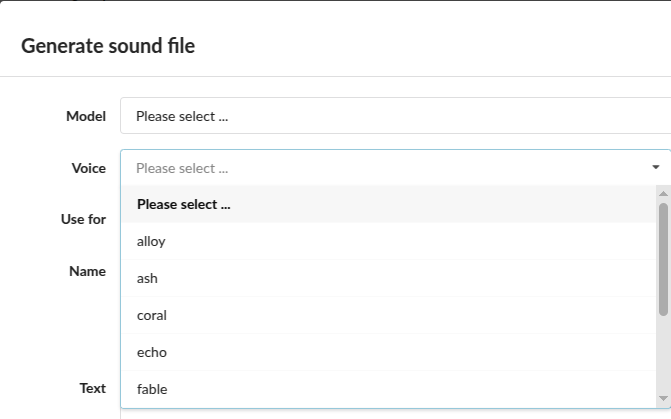The height and width of the screenshot is (419, 671).
Task: Click the empty area right of 'Please select ...' in Model
Action: pyautogui.click(x=450, y=116)
